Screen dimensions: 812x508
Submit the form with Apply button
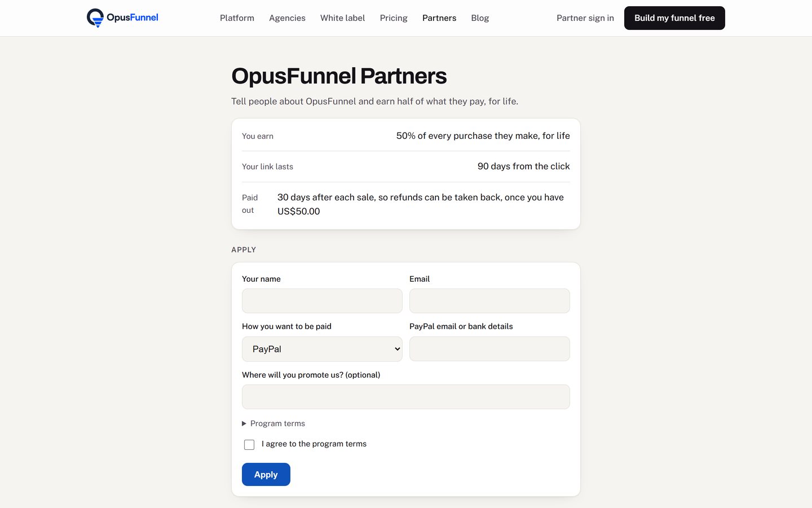(266, 475)
